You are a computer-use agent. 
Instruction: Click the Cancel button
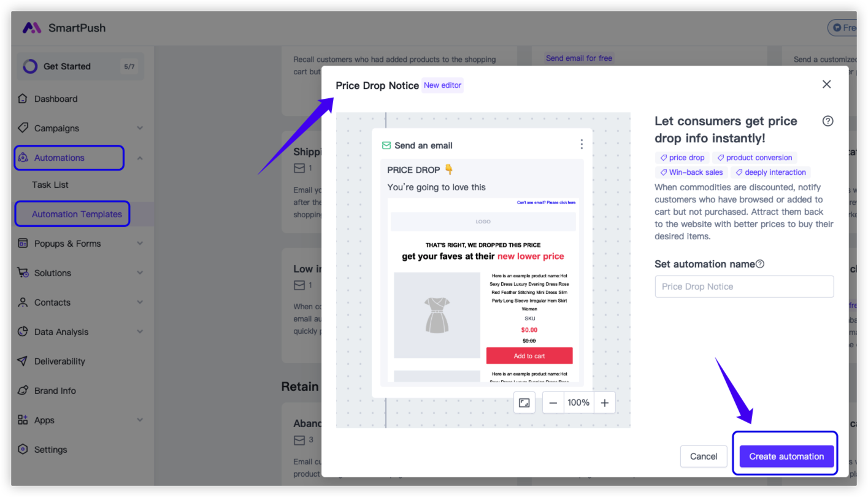point(704,456)
